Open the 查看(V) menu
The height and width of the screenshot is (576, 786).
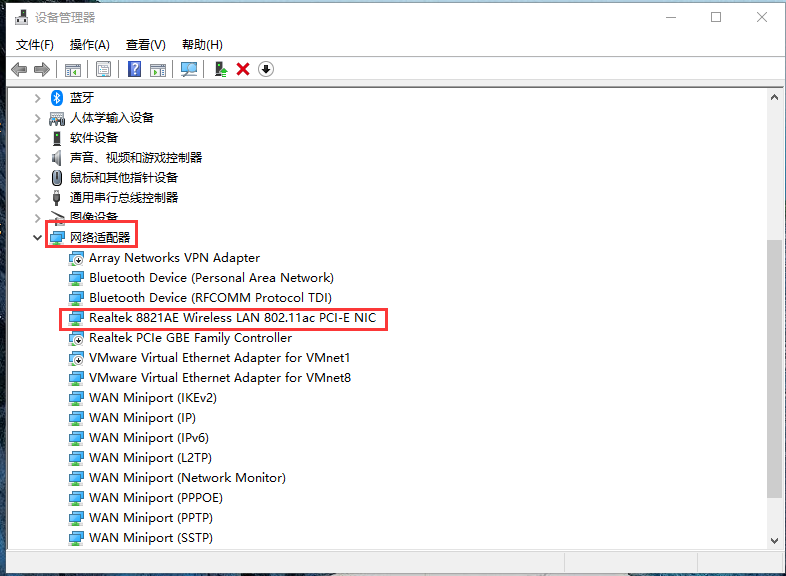pos(146,45)
